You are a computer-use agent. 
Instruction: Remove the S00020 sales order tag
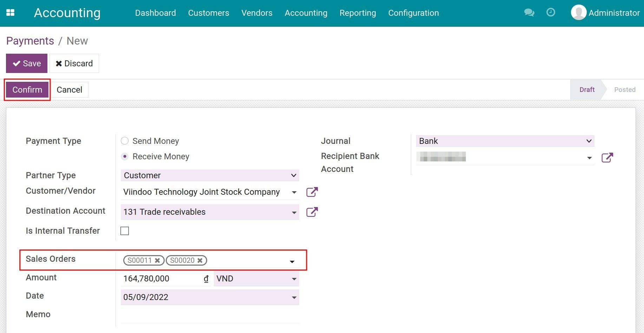[x=200, y=260]
